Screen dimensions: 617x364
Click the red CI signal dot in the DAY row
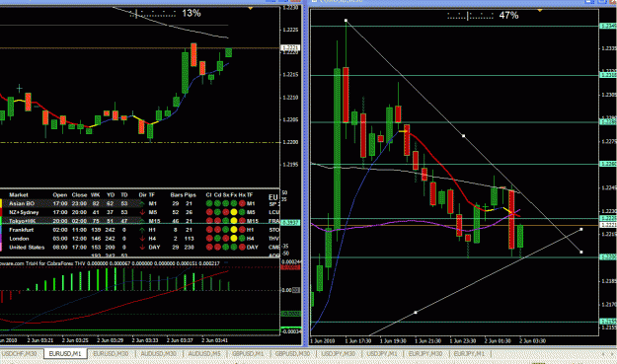[x=209, y=248]
